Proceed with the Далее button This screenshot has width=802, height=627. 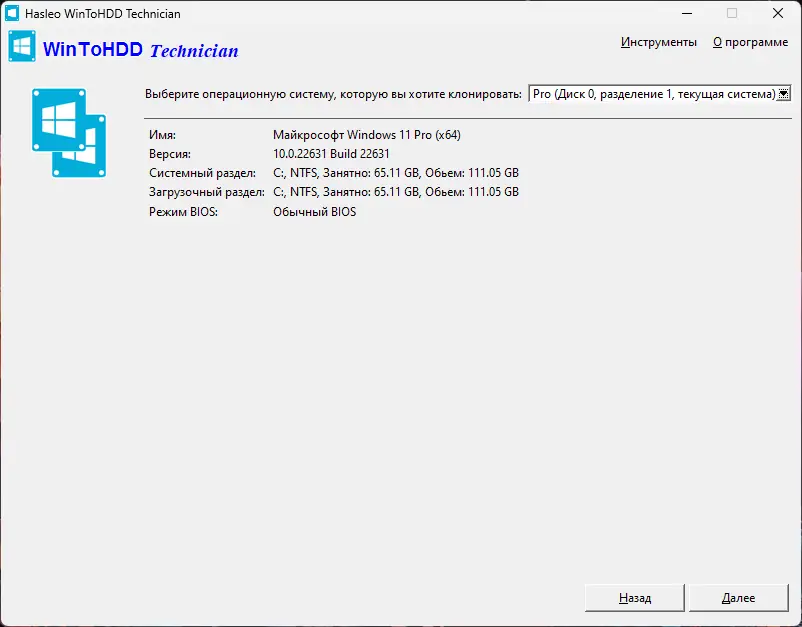738,598
